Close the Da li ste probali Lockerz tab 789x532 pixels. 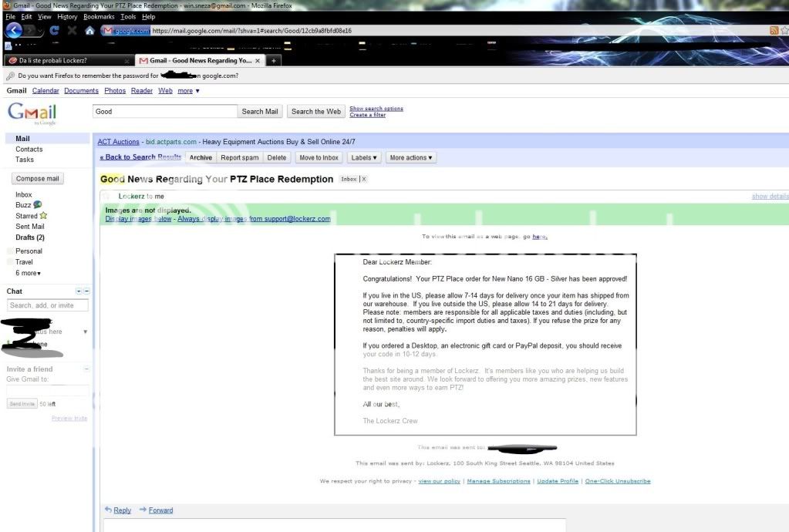point(126,61)
